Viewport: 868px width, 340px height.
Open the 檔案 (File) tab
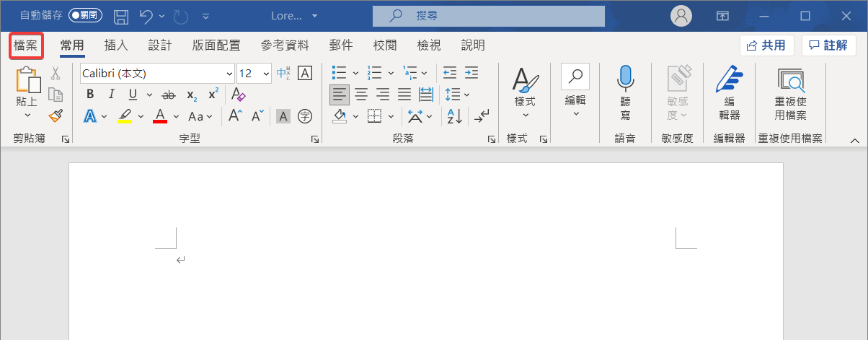coord(26,45)
